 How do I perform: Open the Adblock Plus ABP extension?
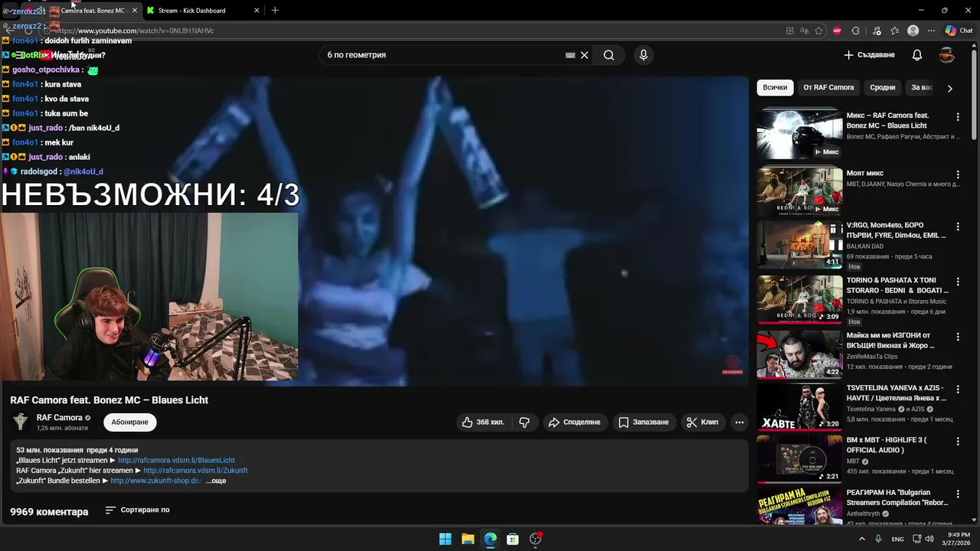[x=837, y=31]
